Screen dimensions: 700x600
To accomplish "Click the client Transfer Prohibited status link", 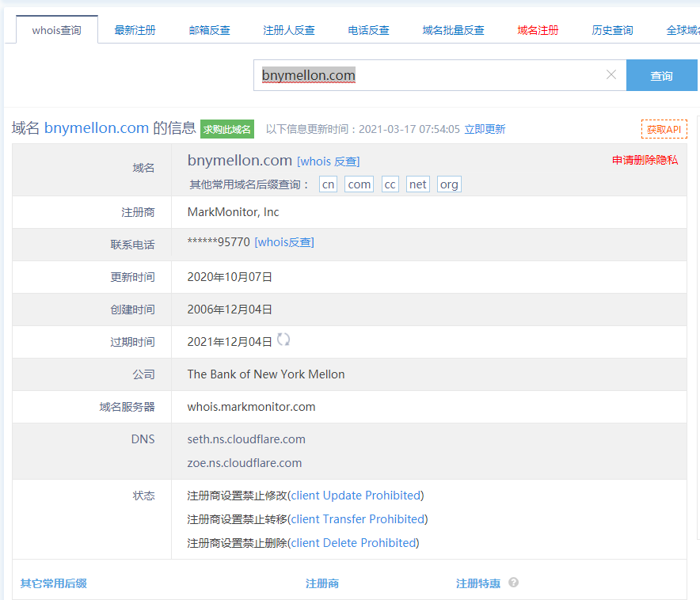I will (358, 519).
